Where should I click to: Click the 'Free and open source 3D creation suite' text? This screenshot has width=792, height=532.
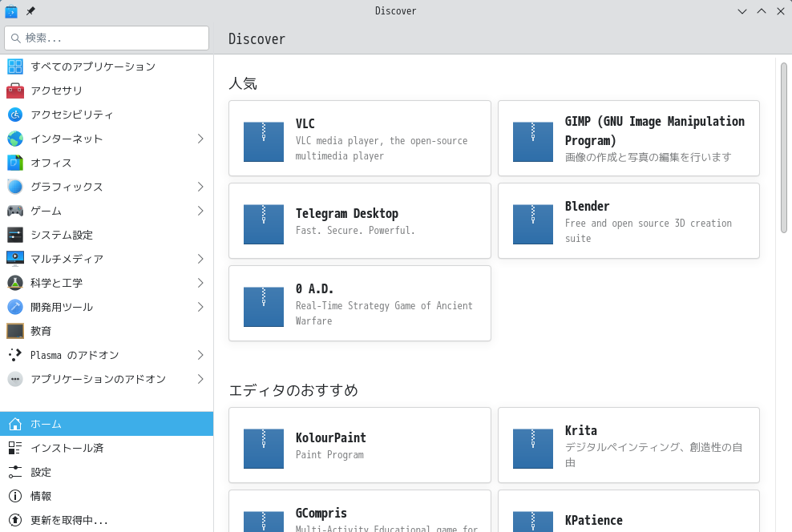648,231
